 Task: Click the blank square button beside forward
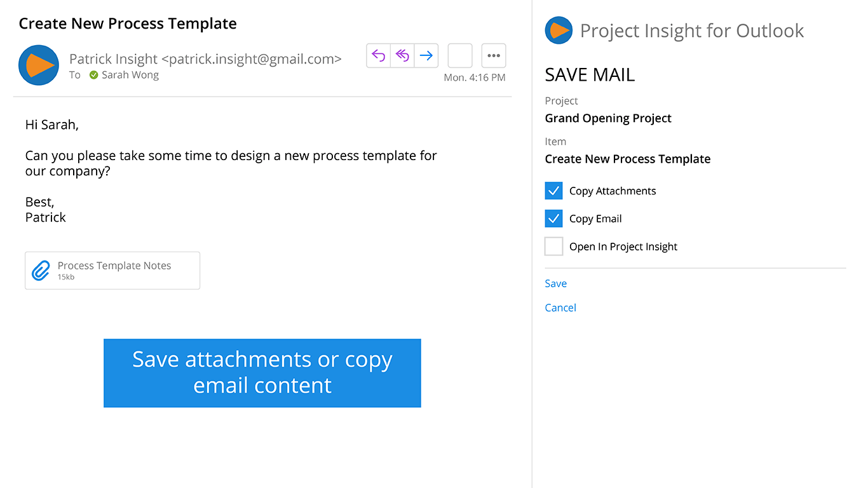[x=460, y=56]
